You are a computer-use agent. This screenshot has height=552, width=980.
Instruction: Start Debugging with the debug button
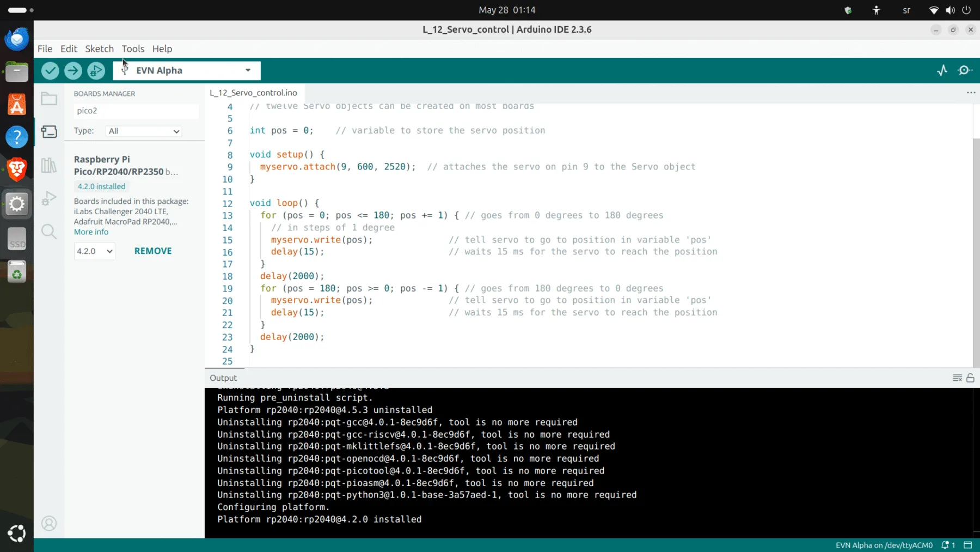tap(96, 70)
